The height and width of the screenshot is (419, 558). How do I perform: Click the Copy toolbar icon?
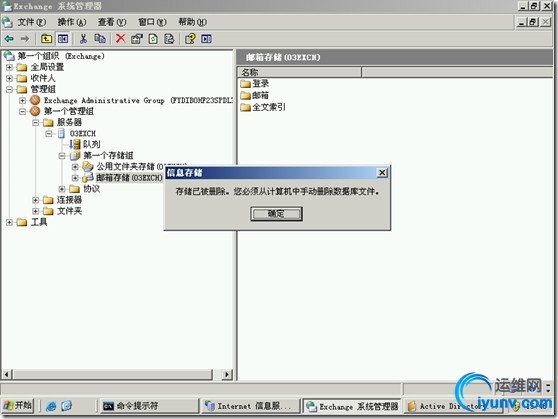pos(100,38)
